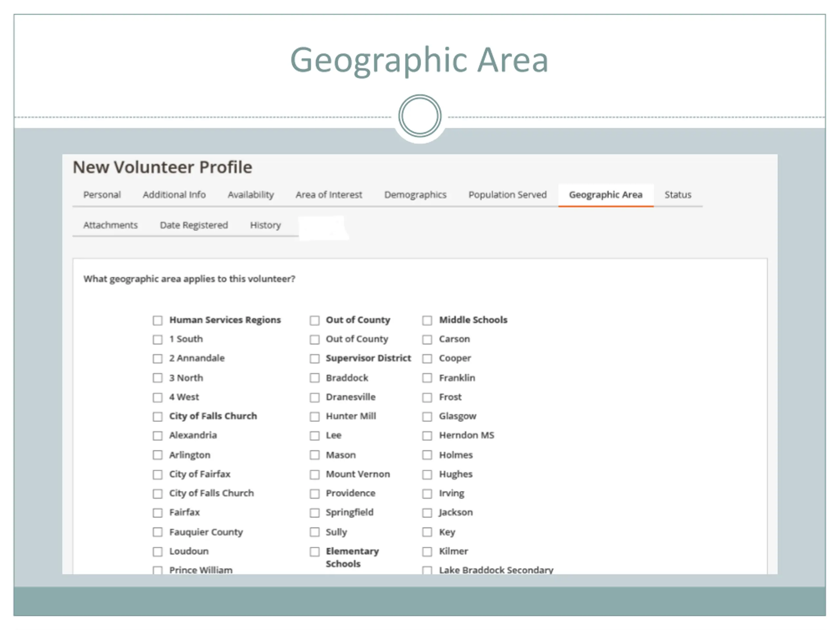Viewport: 840px width, 630px height.
Task: Open the Attachments tab
Action: coord(111,225)
